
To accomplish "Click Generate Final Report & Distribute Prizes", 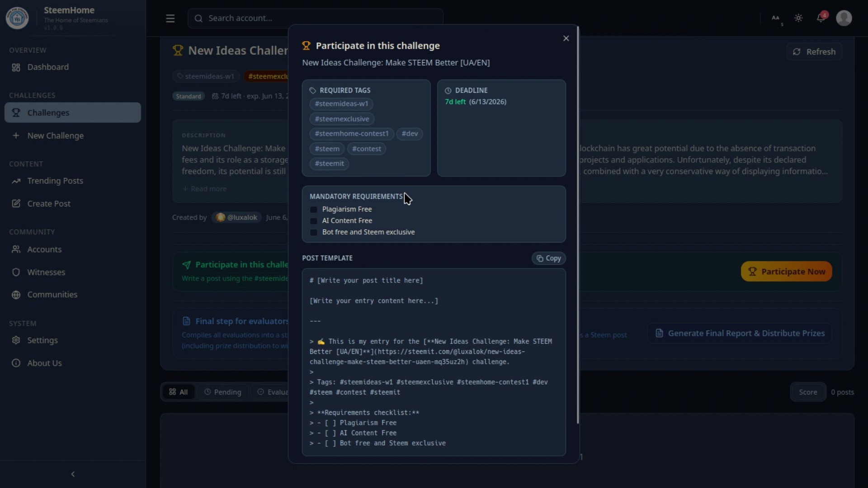I will [x=740, y=333].
